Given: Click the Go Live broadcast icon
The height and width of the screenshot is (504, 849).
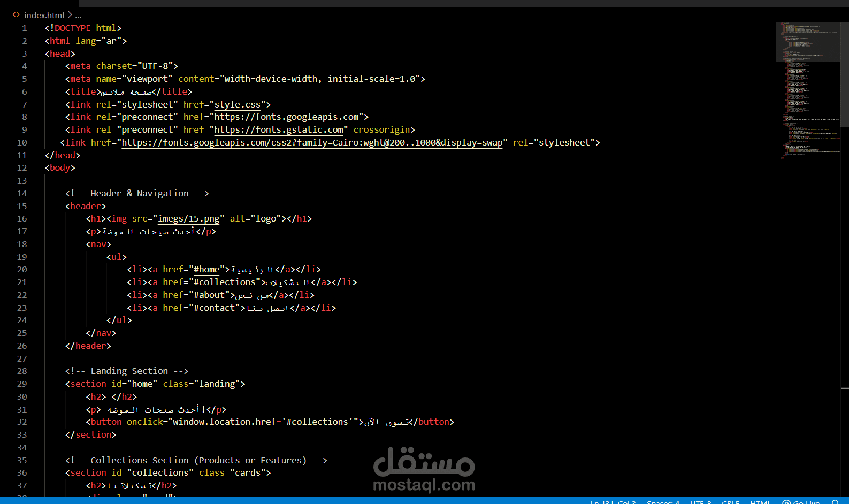Looking at the screenshot, I should pyautogui.click(x=786, y=502).
